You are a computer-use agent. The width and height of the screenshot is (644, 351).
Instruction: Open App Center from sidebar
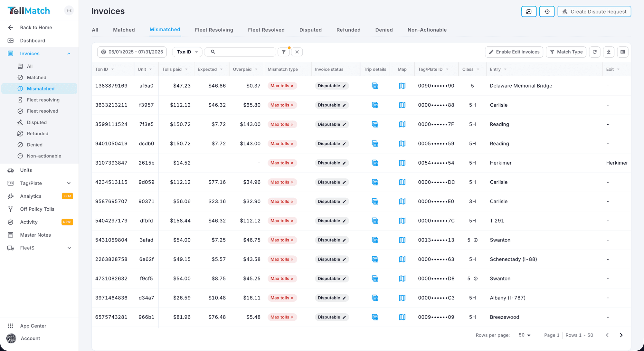pos(33,326)
